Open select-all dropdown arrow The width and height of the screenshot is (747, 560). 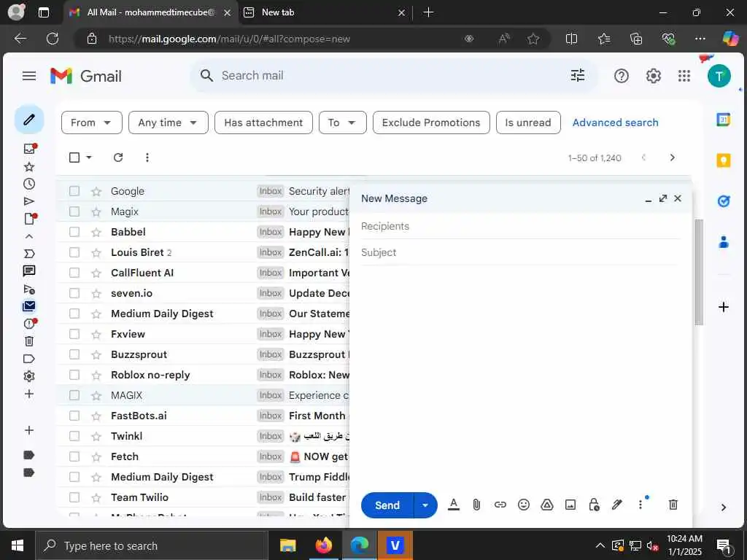(x=89, y=157)
